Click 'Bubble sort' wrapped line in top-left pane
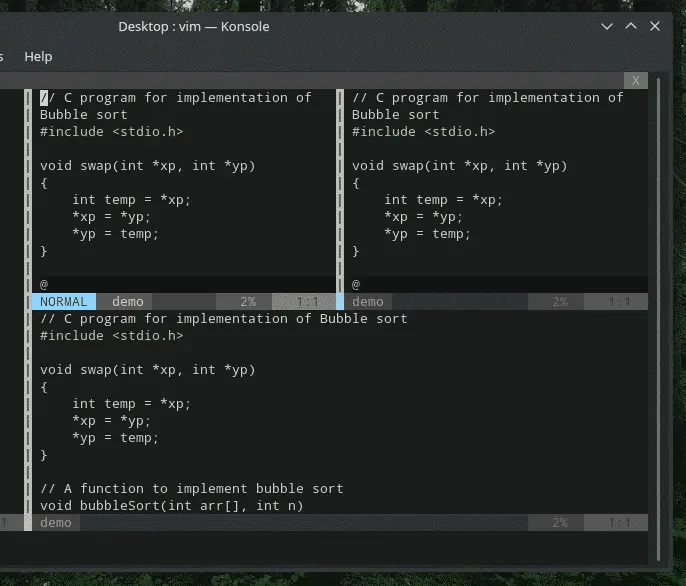686x586 pixels. (x=84, y=115)
